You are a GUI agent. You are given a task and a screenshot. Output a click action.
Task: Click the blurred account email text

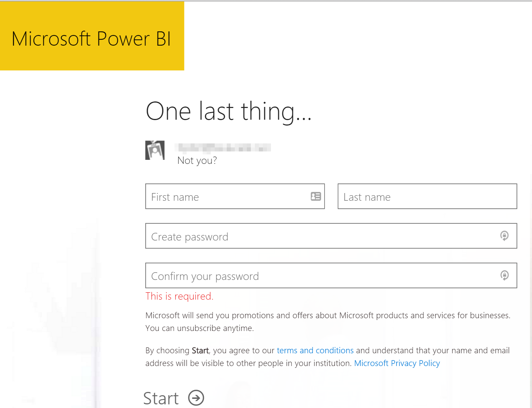(223, 147)
